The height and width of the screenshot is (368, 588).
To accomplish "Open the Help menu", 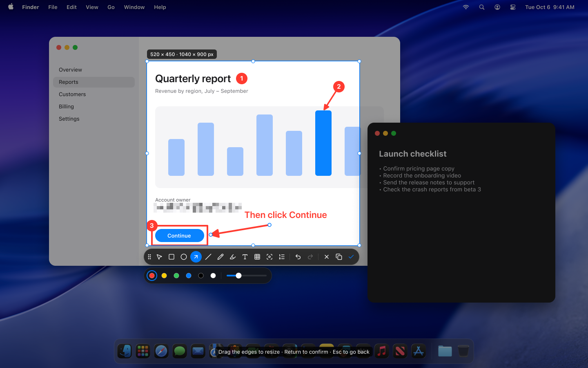I will 160,7.
